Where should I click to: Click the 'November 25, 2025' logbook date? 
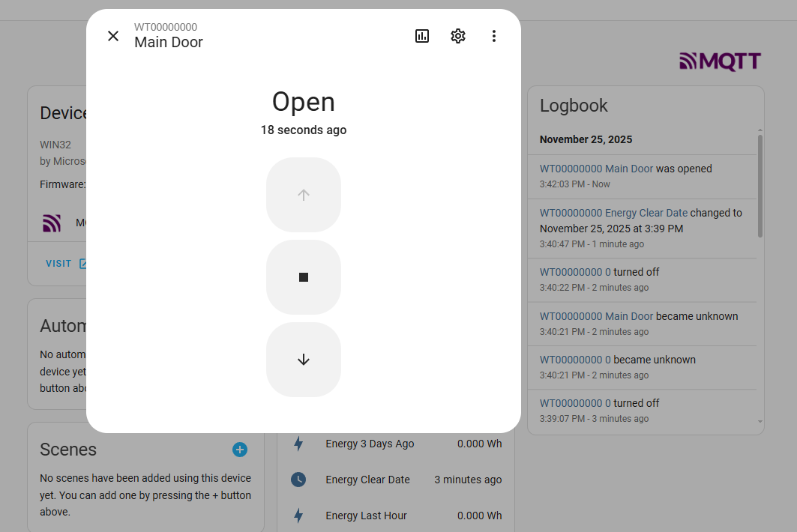pos(586,139)
